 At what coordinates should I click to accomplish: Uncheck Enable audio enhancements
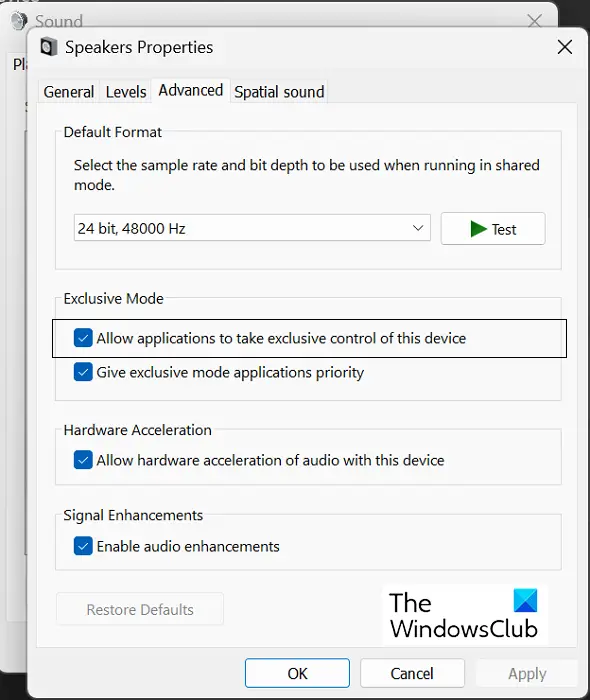(x=83, y=546)
